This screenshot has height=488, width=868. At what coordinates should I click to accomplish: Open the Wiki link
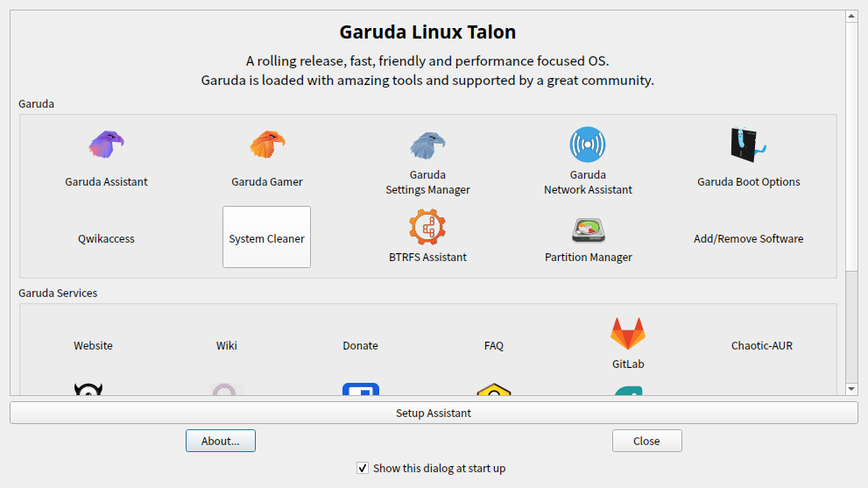point(226,346)
